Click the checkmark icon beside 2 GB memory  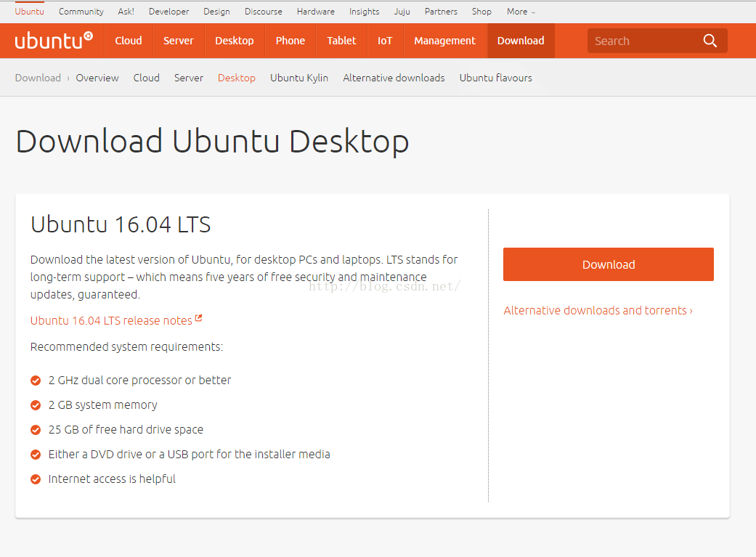[x=36, y=405]
